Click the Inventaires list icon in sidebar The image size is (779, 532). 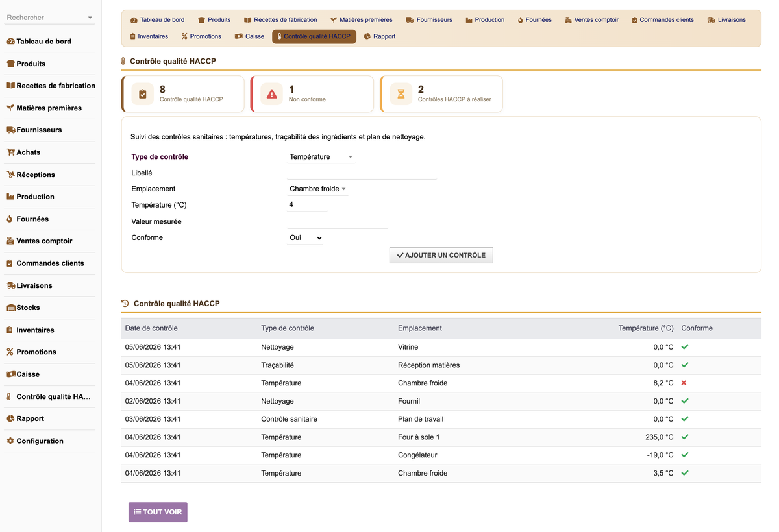coord(10,330)
